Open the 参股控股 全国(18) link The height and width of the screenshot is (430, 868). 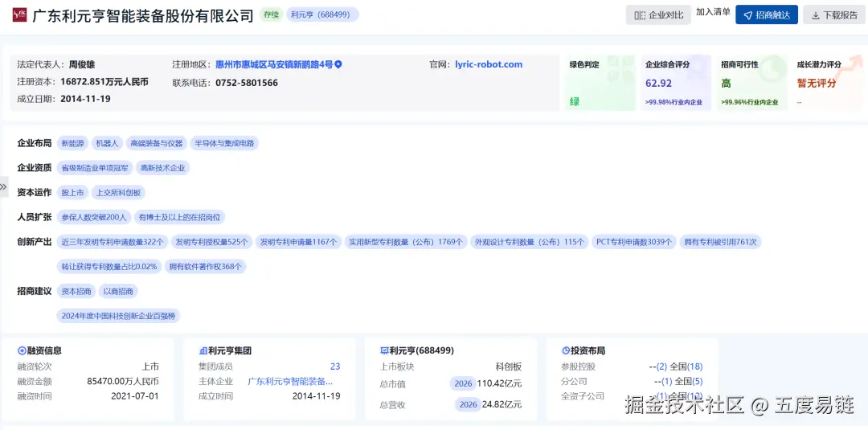pyautogui.click(x=686, y=367)
